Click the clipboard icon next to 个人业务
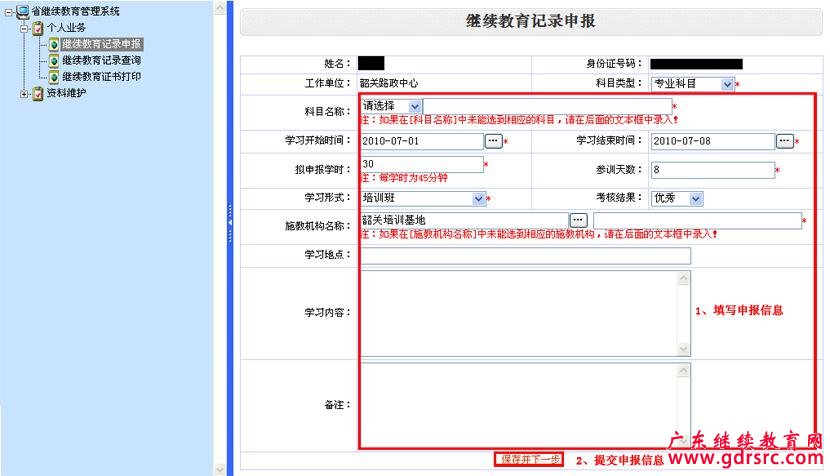 (x=38, y=28)
